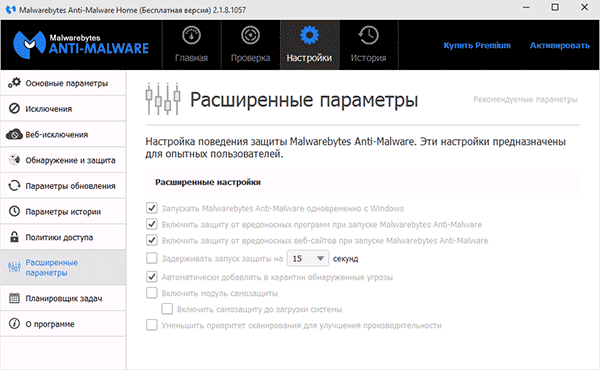Click the gears icon beside Основные параметры
Screen dimensions: 600x370
point(15,83)
